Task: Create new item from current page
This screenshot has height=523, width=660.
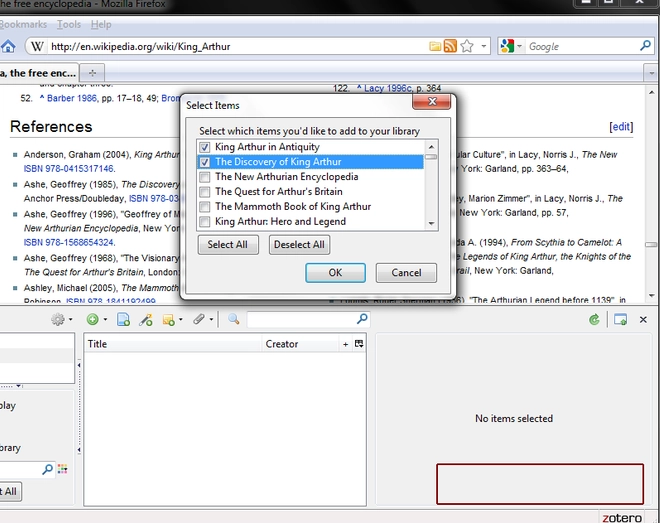Action: pos(123,320)
